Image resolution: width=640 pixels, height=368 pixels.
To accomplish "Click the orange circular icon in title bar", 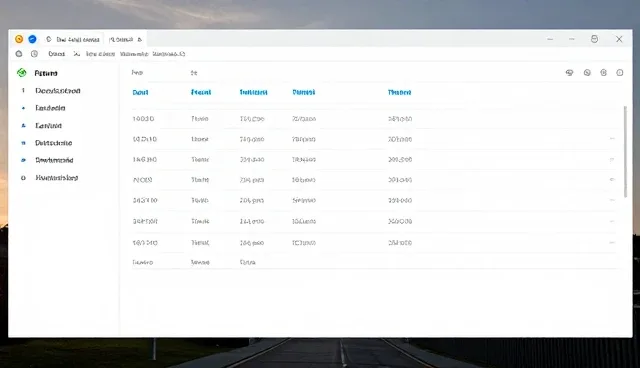I will click(x=19, y=39).
